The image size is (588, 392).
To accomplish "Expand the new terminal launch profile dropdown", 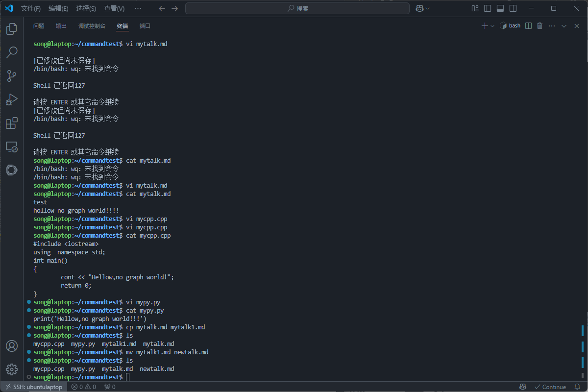I will click(493, 26).
